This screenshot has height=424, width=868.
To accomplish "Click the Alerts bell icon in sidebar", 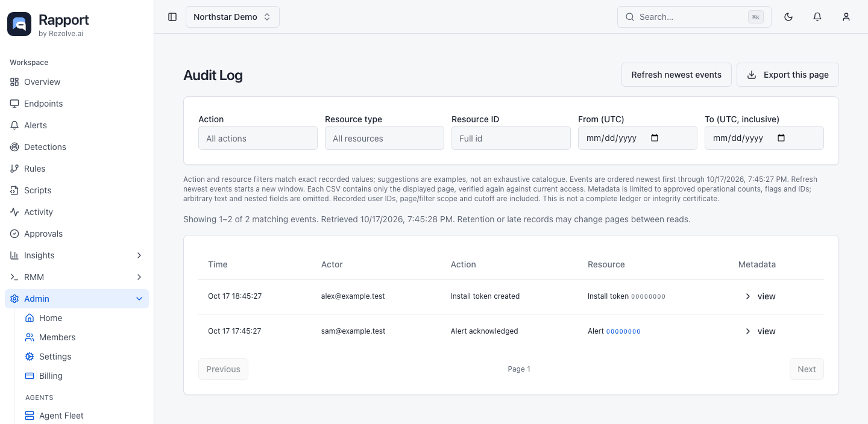I will tap(14, 125).
